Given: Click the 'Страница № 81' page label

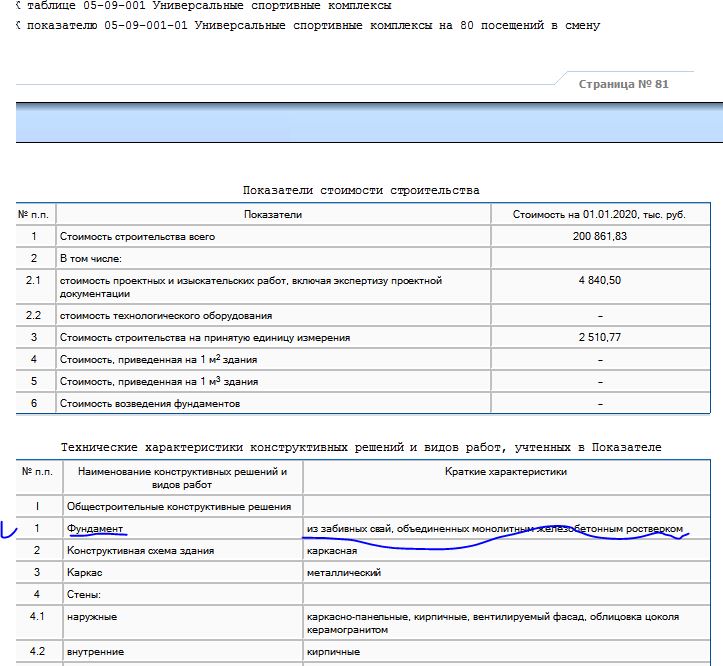Looking at the screenshot, I should pos(623,84).
